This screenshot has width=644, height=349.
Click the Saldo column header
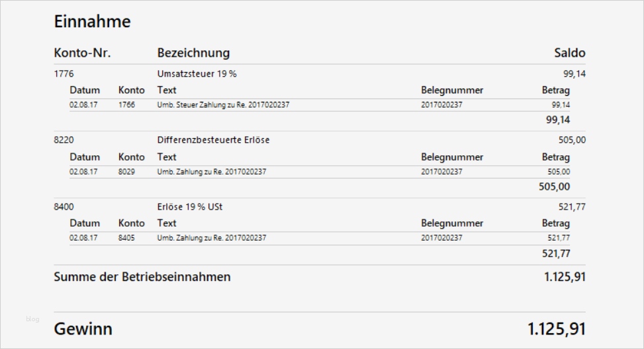569,53
